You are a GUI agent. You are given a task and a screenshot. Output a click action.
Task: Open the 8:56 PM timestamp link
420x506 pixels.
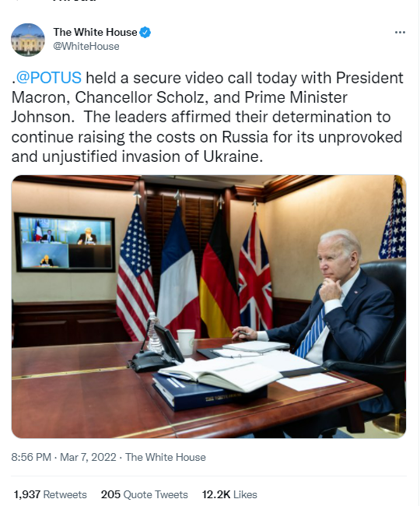[x=31, y=457]
